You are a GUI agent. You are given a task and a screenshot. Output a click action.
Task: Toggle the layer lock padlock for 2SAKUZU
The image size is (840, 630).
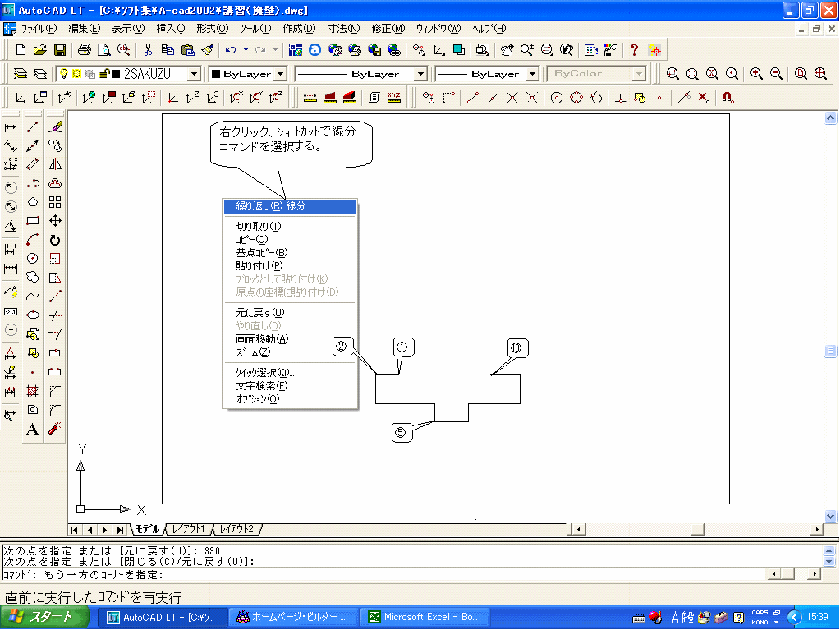point(105,73)
